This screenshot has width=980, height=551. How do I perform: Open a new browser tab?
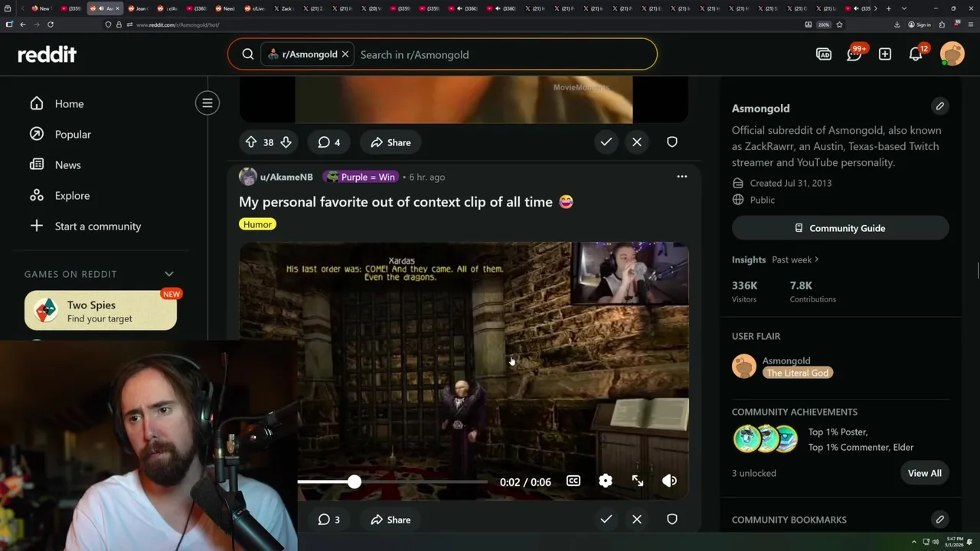[888, 8]
